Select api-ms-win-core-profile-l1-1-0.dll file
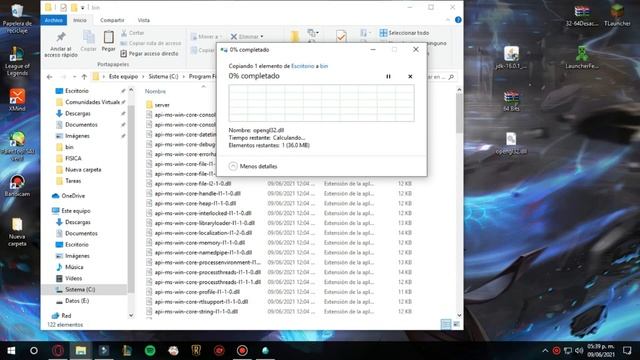The image size is (640, 360). tap(197, 292)
